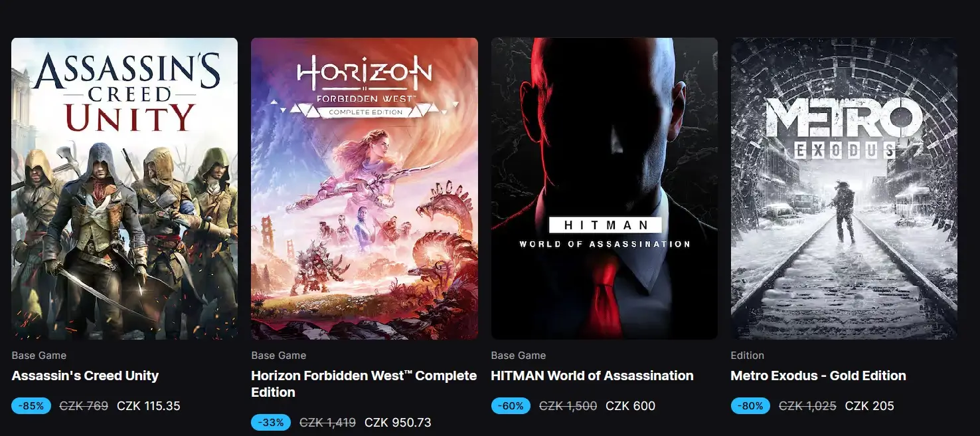
Task: Click the crossed-out CZK 1,419 original price
Action: [x=327, y=423]
